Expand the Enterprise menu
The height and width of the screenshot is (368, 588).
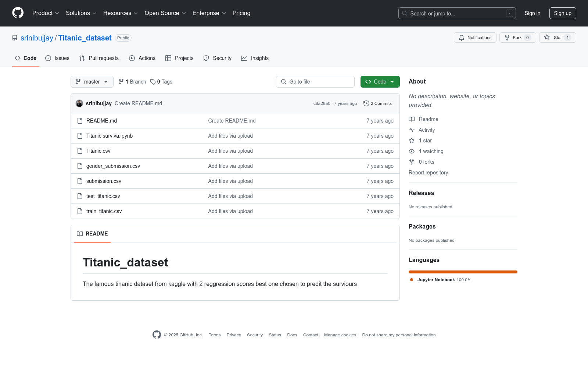(x=209, y=13)
